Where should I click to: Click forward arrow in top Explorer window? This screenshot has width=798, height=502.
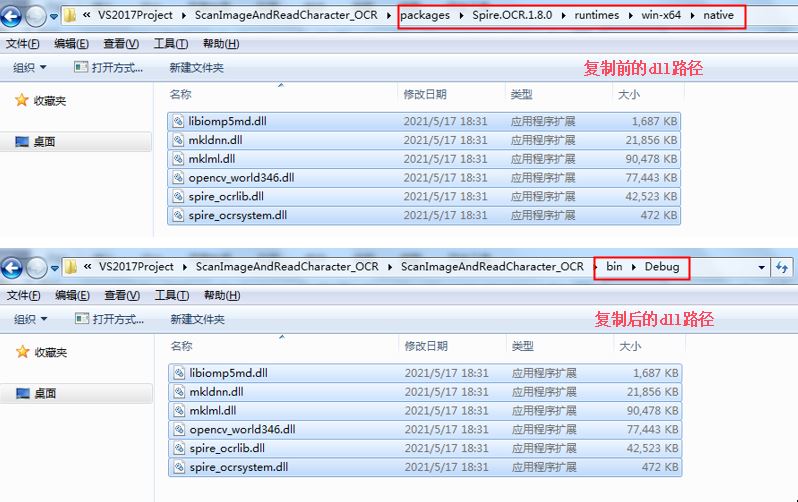tap(36, 16)
